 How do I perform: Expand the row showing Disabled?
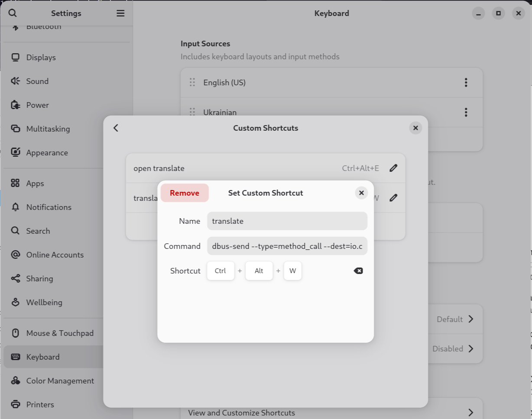click(x=470, y=349)
